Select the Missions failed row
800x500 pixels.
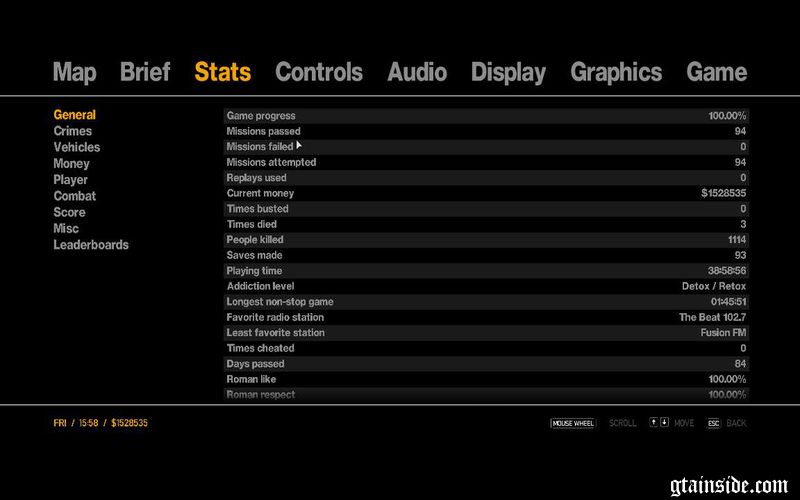click(x=486, y=147)
